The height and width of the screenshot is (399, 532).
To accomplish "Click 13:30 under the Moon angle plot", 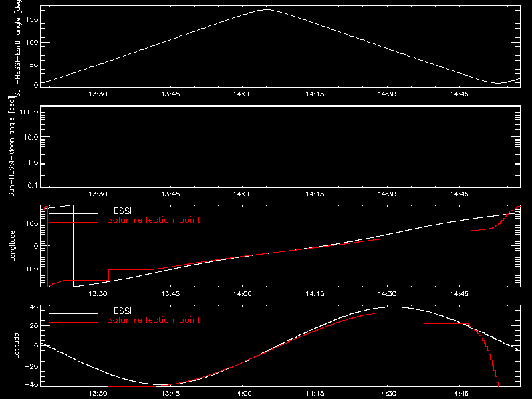I will [98, 194].
